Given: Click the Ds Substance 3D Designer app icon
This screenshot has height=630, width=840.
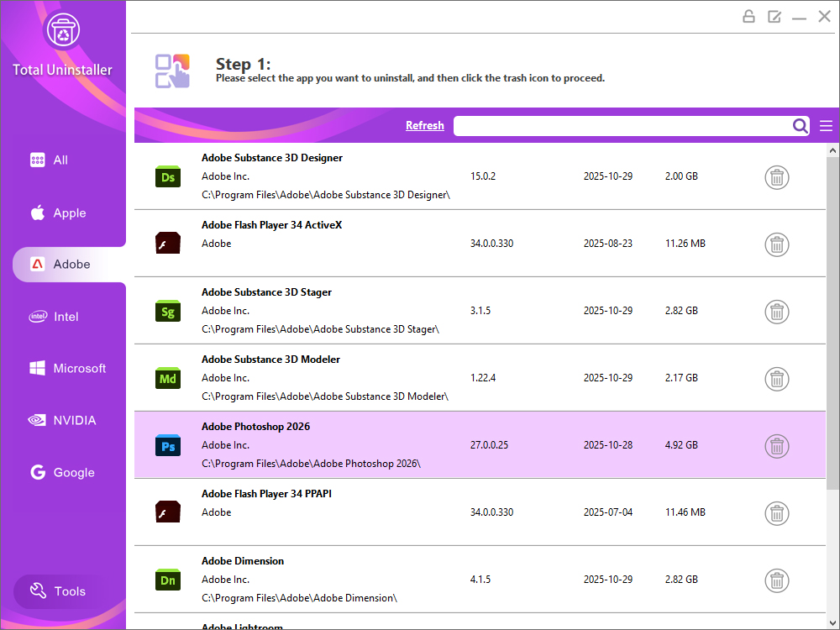Looking at the screenshot, I should 168,176.
